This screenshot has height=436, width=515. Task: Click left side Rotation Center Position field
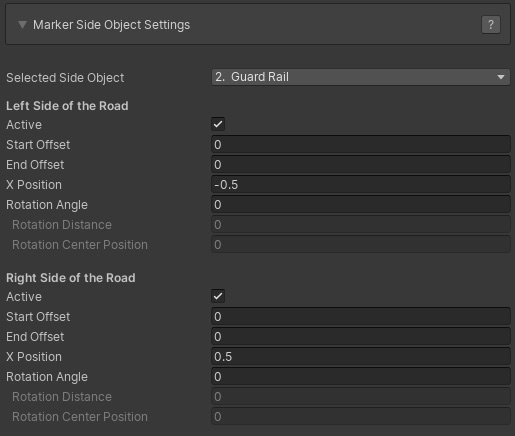pyautogui.click(x=360, y=245)
